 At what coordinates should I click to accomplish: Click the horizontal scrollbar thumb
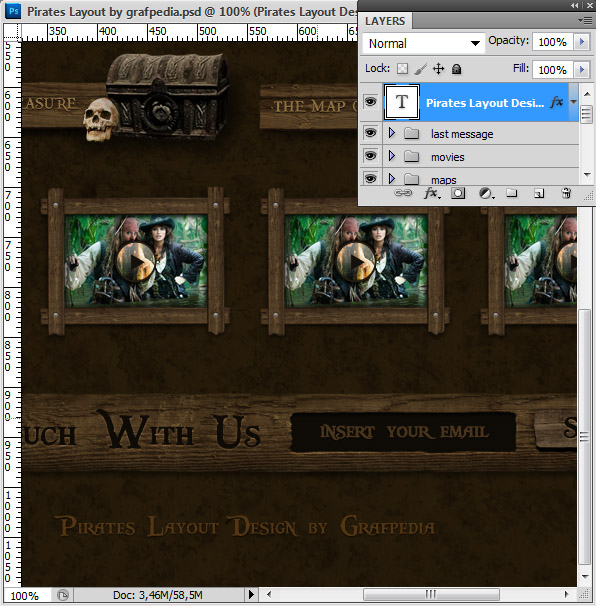pyautogui.click(x=431, y=594)
